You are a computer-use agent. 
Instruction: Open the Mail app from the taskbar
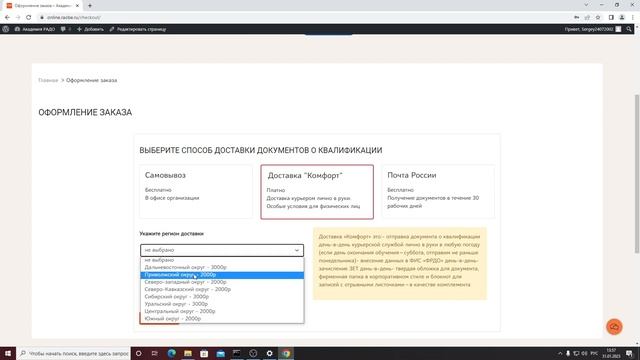tap(220, 353)
